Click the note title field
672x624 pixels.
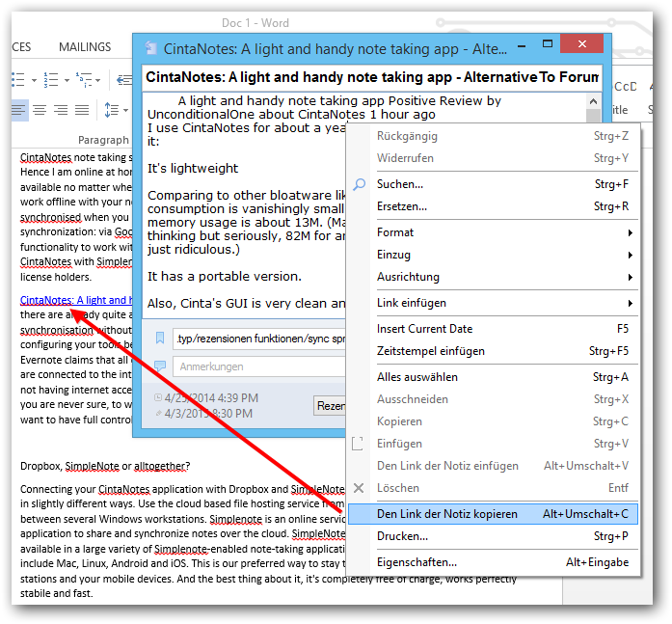[372, 77]
